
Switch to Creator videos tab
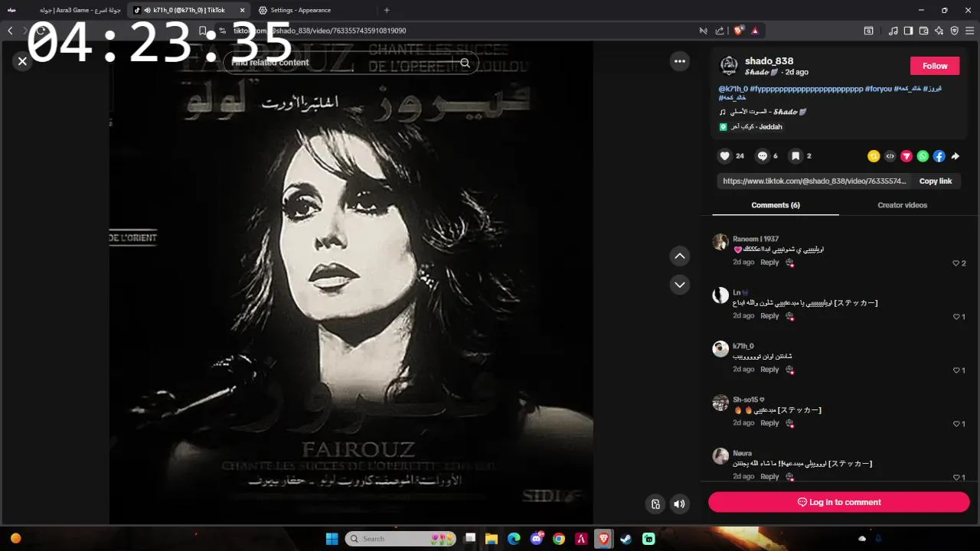(x=902, y=205)
